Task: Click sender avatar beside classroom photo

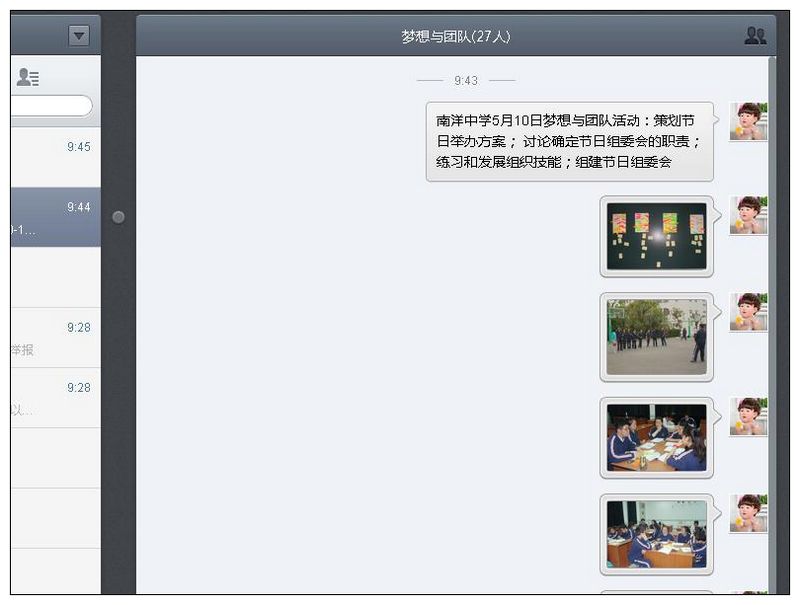Action: 748,513
